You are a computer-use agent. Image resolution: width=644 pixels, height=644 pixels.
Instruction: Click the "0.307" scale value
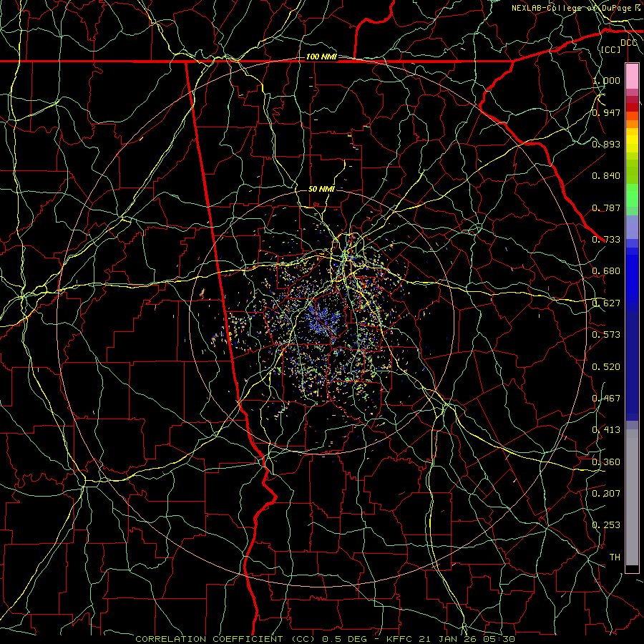click(x=606, y=494)
